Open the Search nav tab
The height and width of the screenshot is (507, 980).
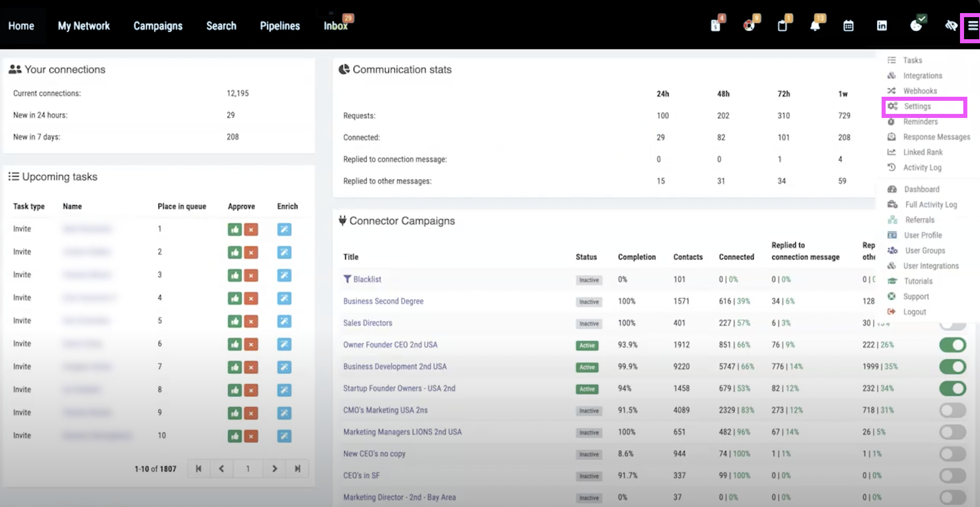click(x=221, y=26)
